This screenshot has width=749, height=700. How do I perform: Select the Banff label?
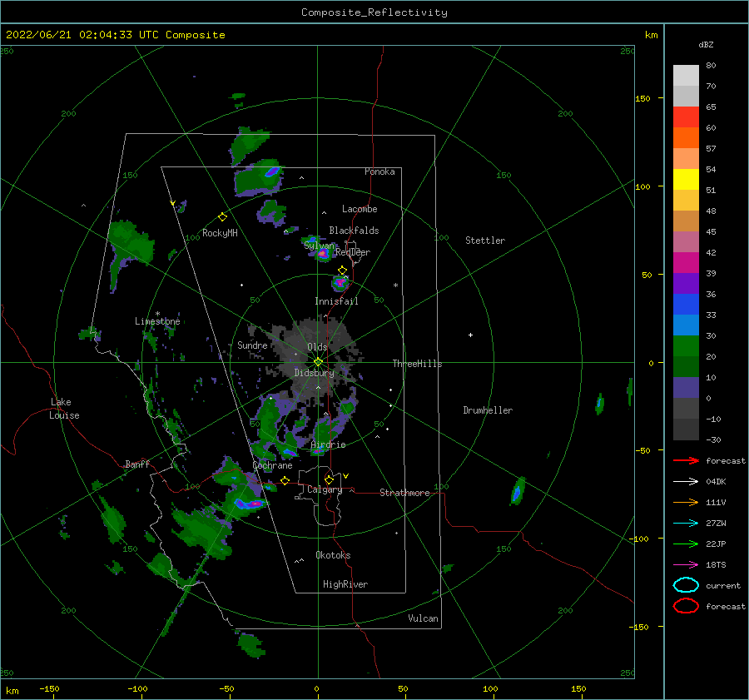(137, 464)
